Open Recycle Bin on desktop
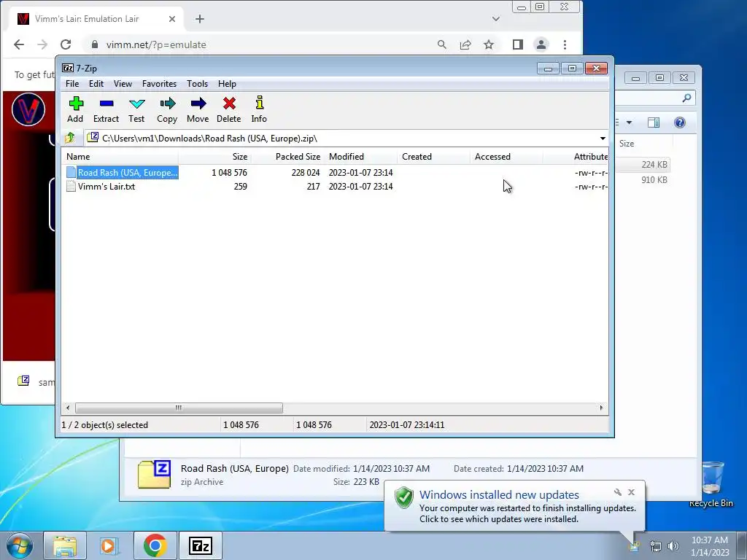The width and height of the screenshot is (747, 560). pyautogui.click(x=711, y=484)
